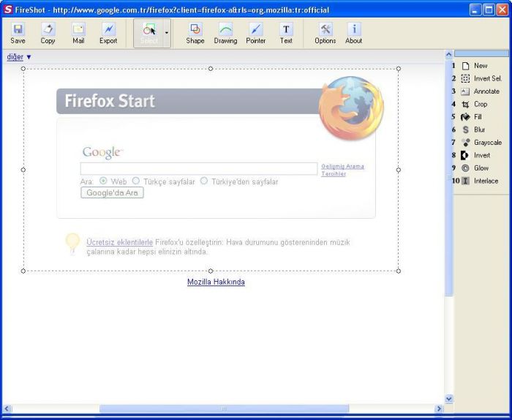Click horizontal scrollbar right arrow
Viewport: 512px width, 420px height.
439,408
